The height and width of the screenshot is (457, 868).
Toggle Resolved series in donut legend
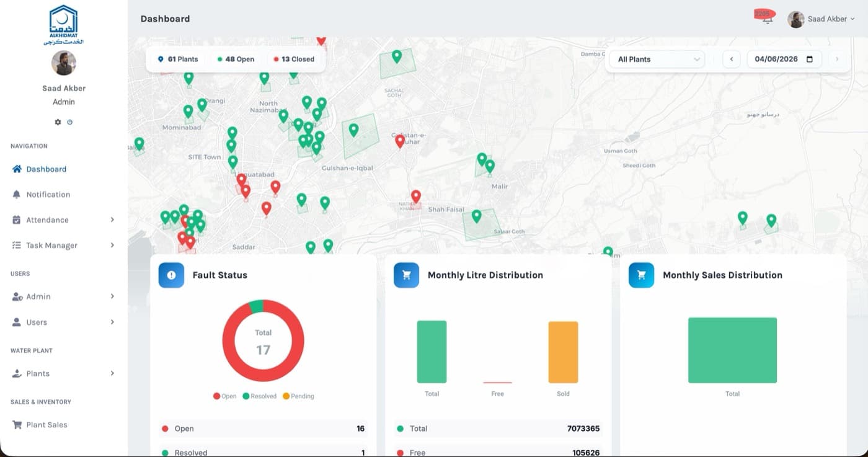pos(259,396)
